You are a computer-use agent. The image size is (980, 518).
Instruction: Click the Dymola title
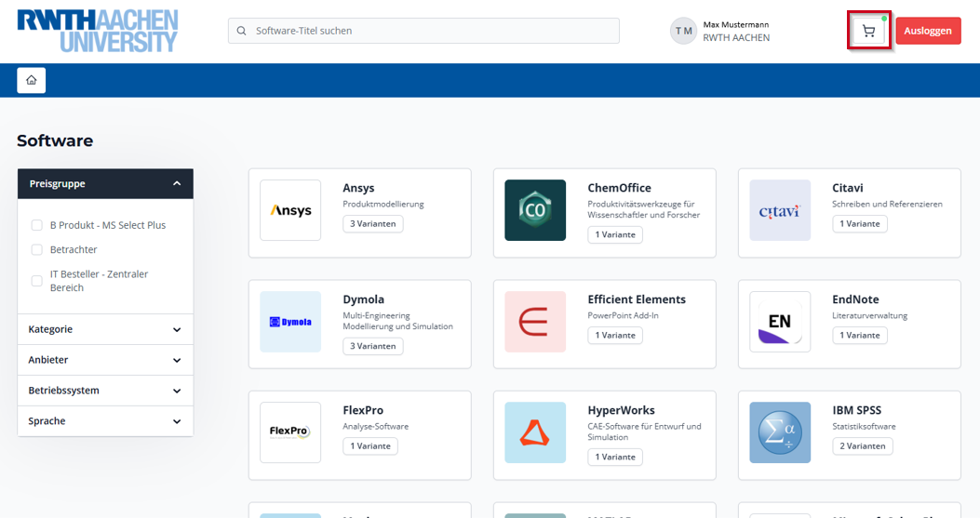coord(364,299)
